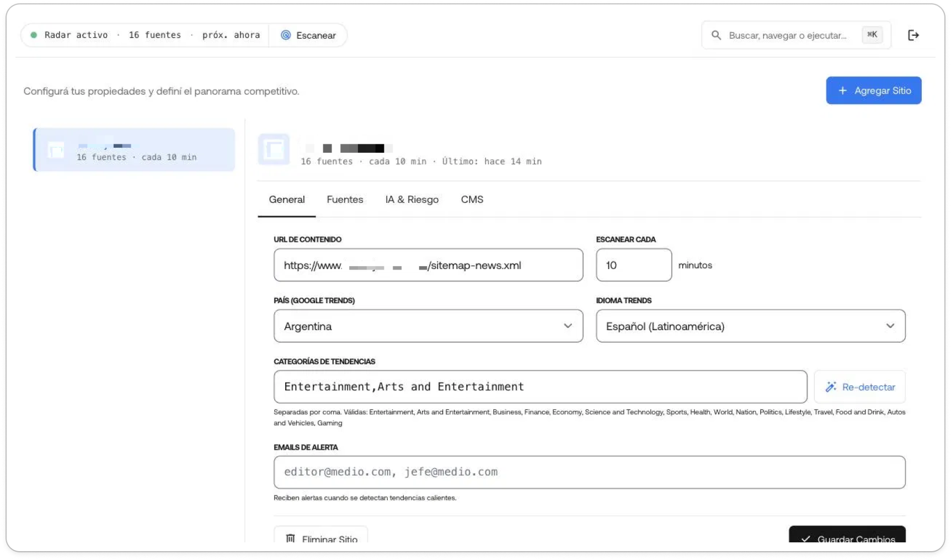The width and height of the screenshot is (951, 560).
Task: Focus the URL de Contenido field
Action: pos(428,265)
